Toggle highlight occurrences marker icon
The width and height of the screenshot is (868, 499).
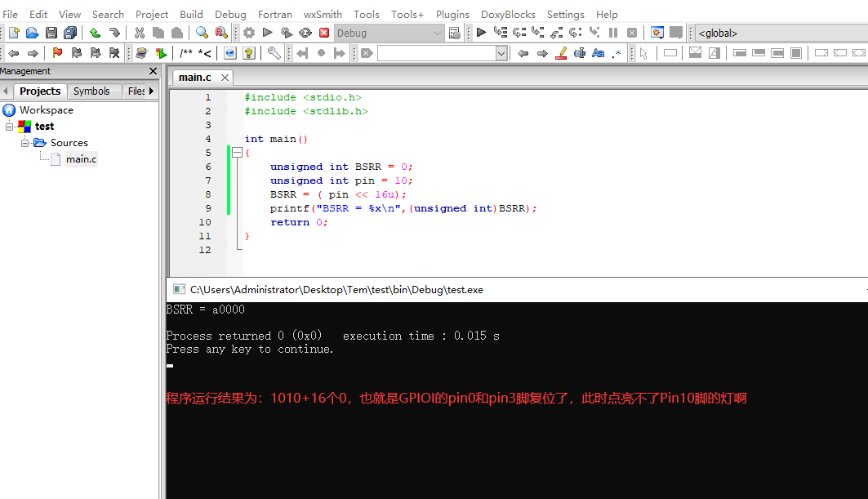[x=561, y=53]
